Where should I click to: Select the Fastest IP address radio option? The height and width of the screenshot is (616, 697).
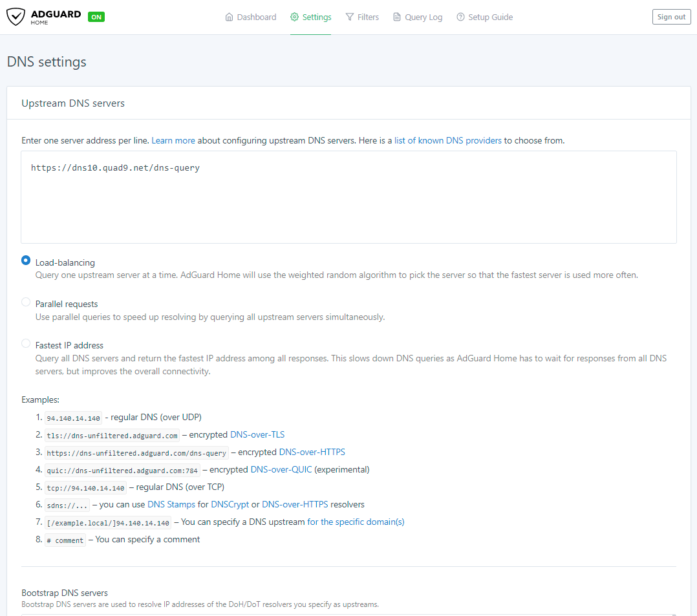[x=26, y=343]
